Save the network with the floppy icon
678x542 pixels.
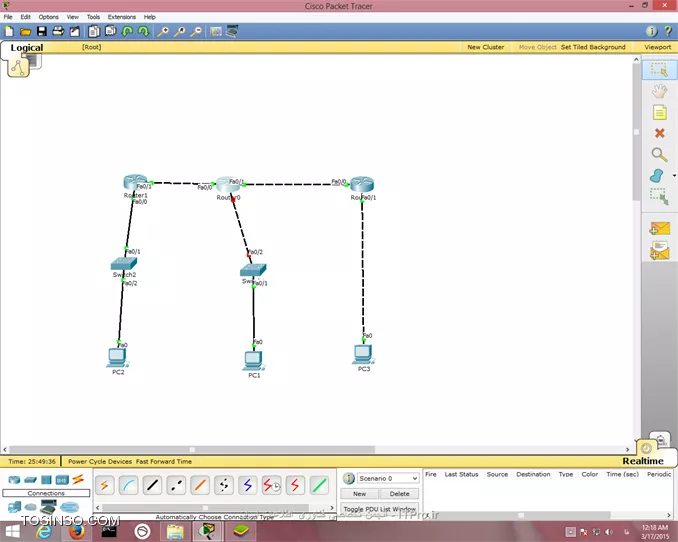(42, 31)
